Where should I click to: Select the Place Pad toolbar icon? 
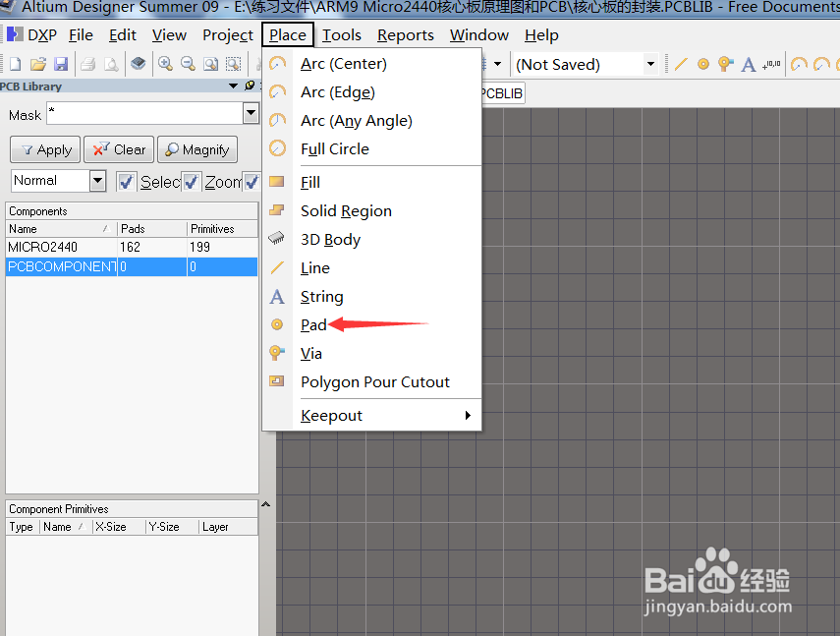pos(702,64)
